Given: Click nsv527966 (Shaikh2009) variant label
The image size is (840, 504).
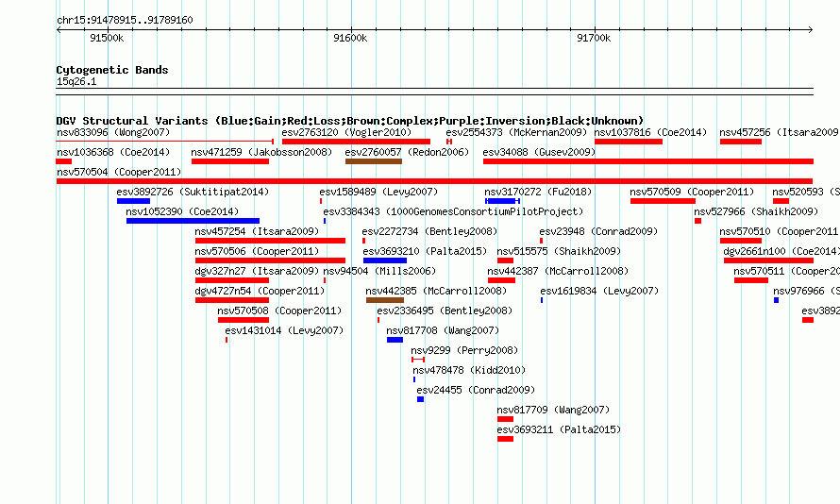Looking at the screenshot, I should coord(756,211).
